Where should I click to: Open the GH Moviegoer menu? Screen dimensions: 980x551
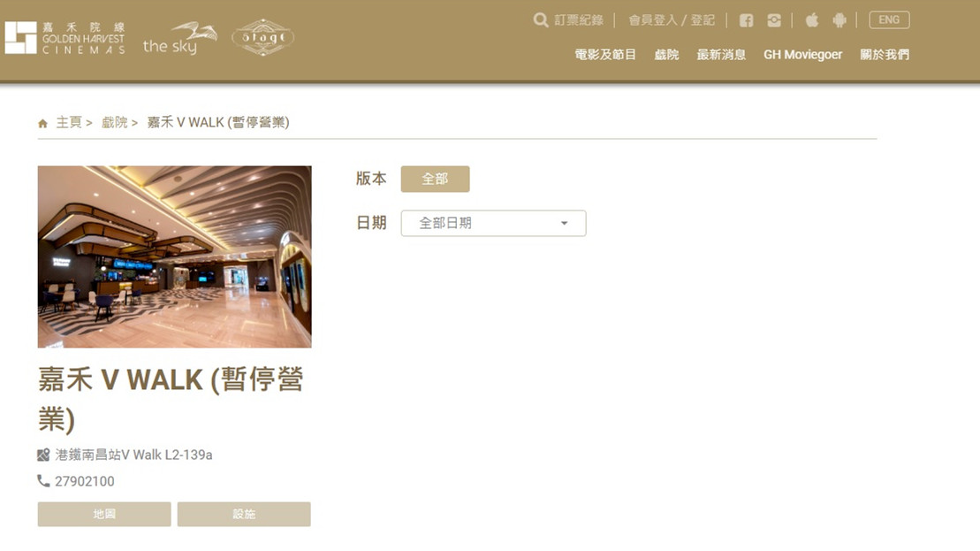(802, 55)
